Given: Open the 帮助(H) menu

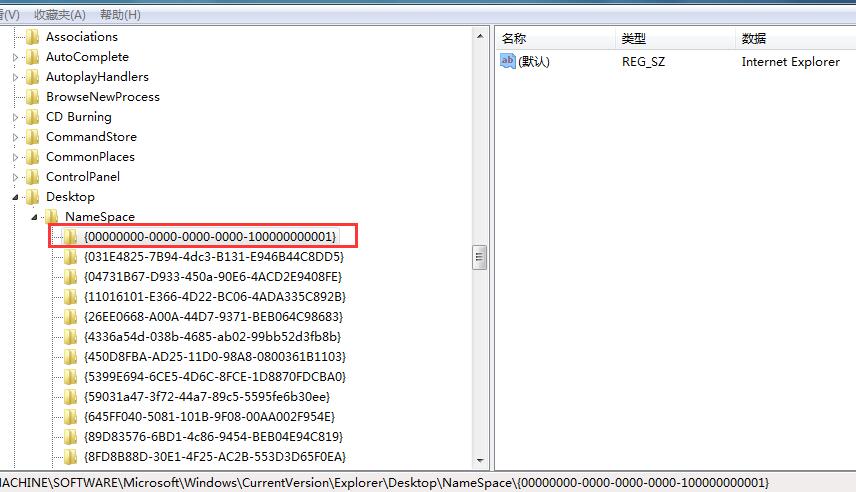Looking at the screenshot, I should [x=119, y=15].
